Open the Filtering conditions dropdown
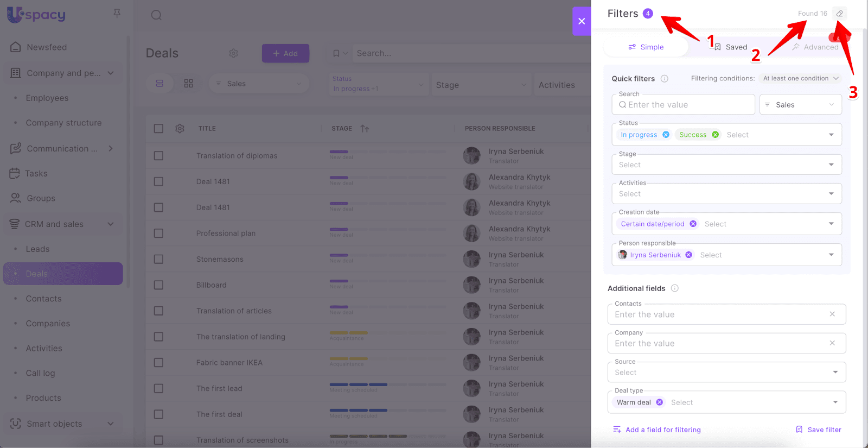Image resolution: width=868 pixels, height=448 pixels. click(x=800, y=79)
